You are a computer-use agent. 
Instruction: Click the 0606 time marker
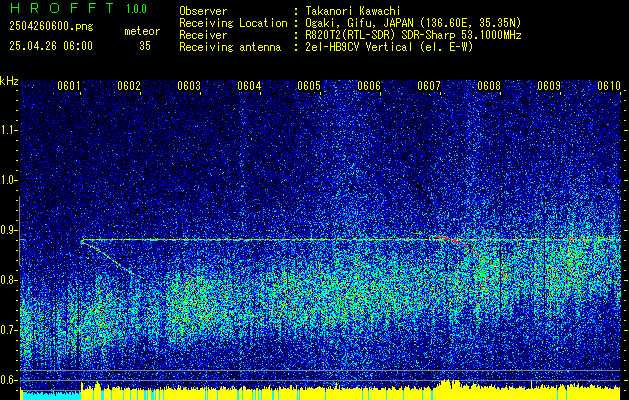pyautogui.click(x=369, y=86)
